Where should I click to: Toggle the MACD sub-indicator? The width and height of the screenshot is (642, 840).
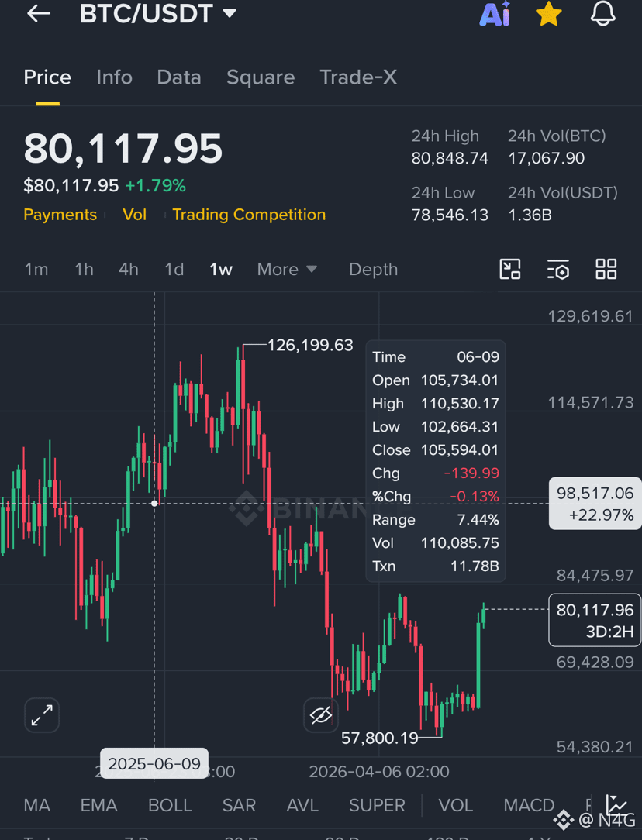[529, 805]
